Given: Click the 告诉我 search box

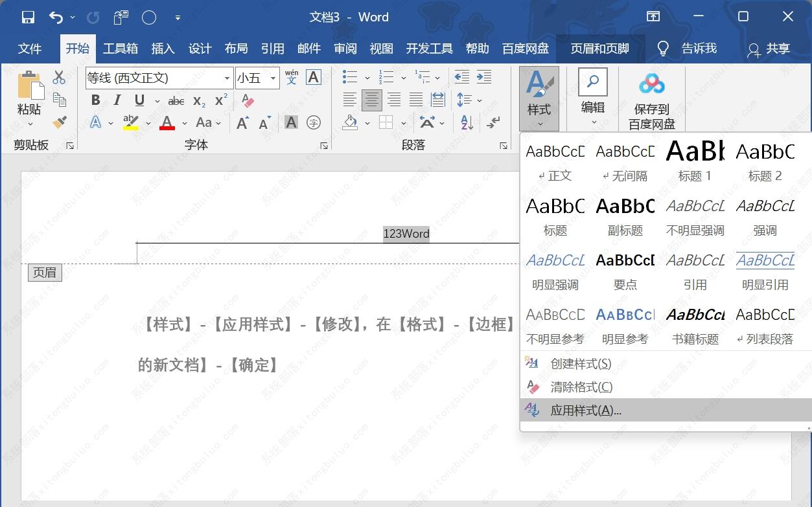Looking at the screenshot, I should coord(688,49).
